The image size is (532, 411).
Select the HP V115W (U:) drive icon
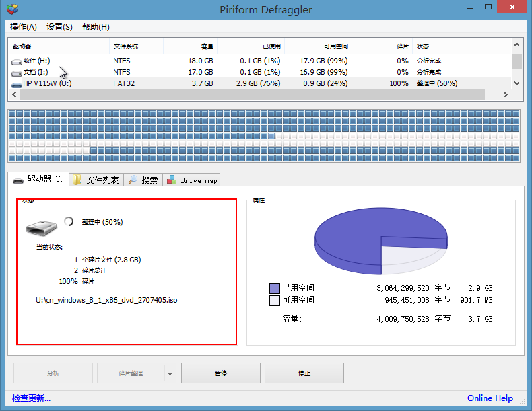pyautogui.click(x=17, y=85)
